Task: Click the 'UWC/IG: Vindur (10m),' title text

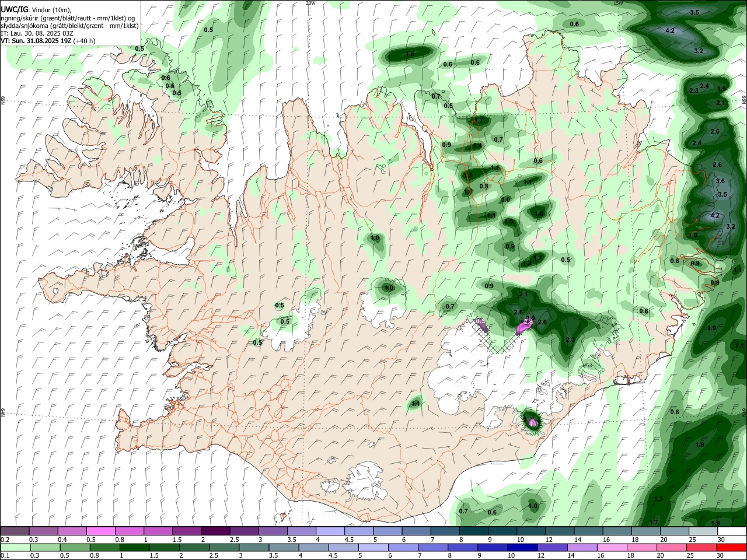Action: pos(37,10)
